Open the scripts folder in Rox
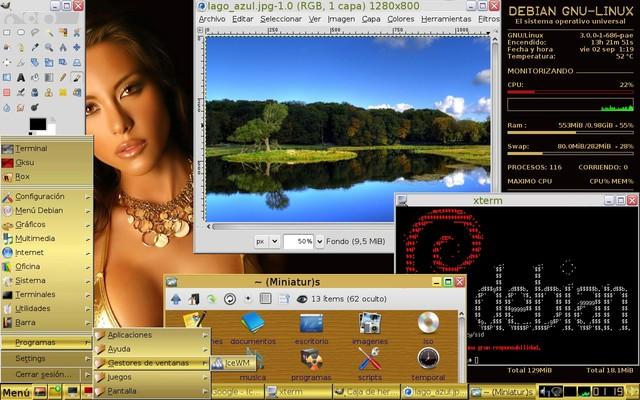The height and width of the screenshot is (400, 640). click(x=370, y=364)
